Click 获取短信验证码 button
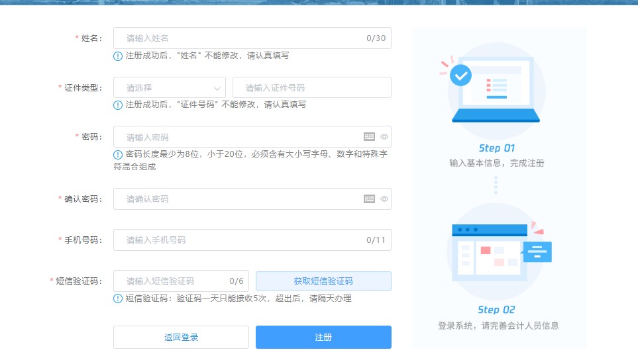The image size is (638, 364). pyautogui.click(x=323, y=281)
